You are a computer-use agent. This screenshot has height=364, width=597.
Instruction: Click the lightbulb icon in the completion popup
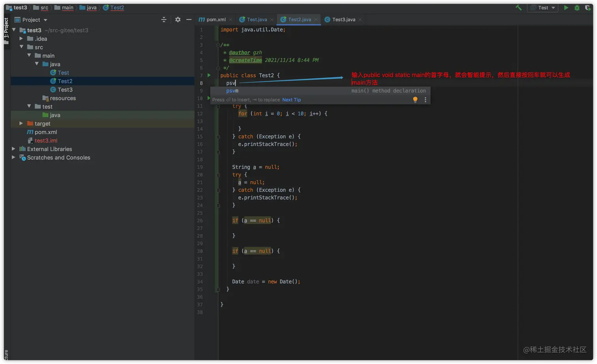coord(415,100)
